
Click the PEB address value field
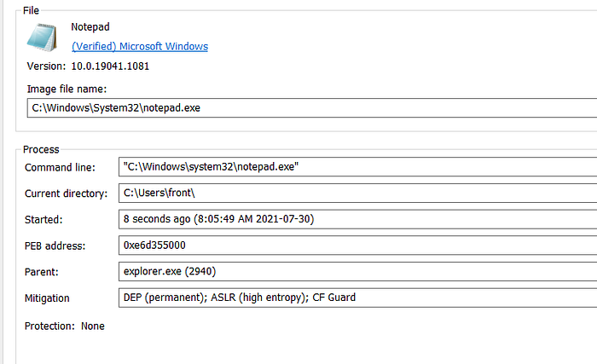click(x=357, y=246)
